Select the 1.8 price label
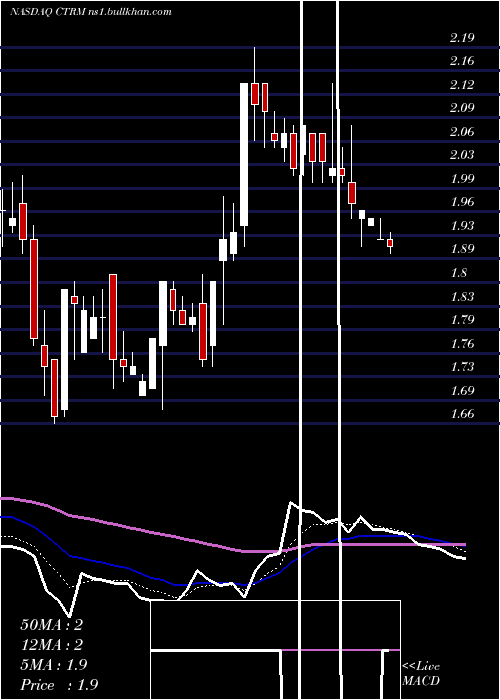Screen dimensions: 500x700 [x=458, y=273]
